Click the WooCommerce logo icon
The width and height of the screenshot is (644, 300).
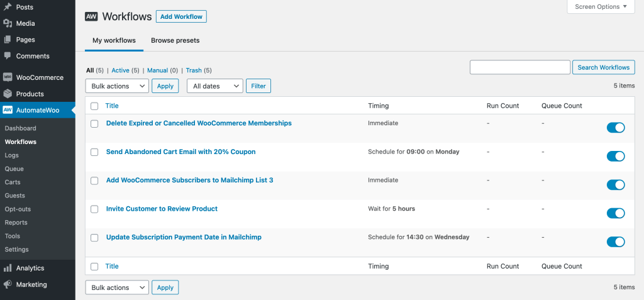pyautogui.click(x=8, y=77)
